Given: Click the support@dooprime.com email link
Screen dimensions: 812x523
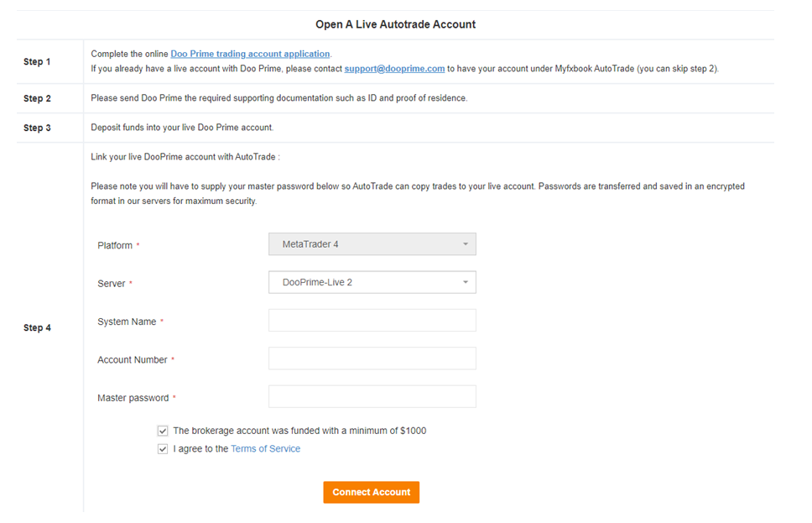Looking at the screenshot, I should pyautogui.click(x=394, y=69).
